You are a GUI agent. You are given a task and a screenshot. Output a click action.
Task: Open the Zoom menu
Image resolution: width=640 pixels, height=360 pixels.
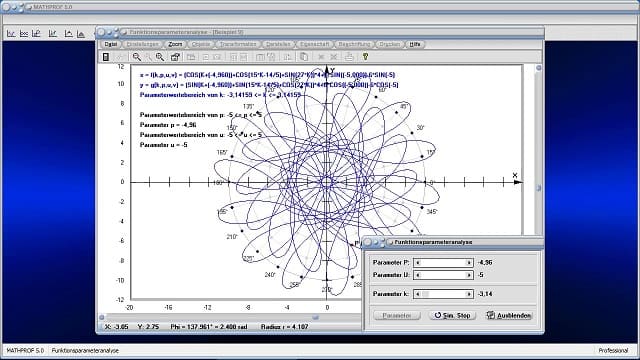pos(175,44)
